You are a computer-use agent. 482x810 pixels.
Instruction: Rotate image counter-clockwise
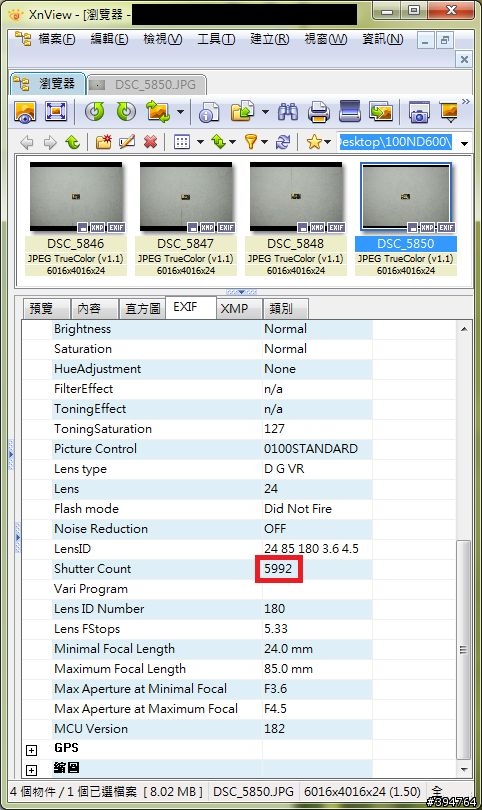(95, 111)
